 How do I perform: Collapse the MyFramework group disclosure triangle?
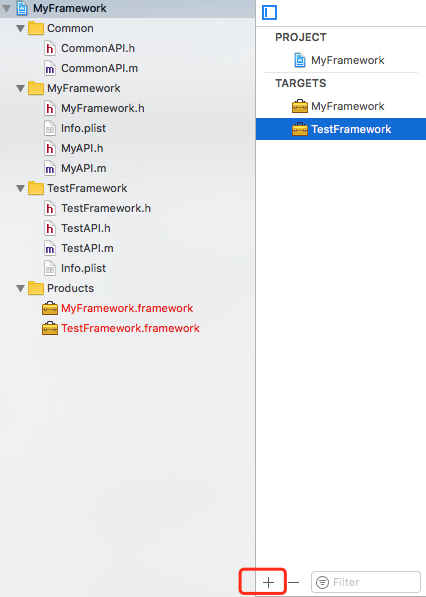[x=21, y=88]
